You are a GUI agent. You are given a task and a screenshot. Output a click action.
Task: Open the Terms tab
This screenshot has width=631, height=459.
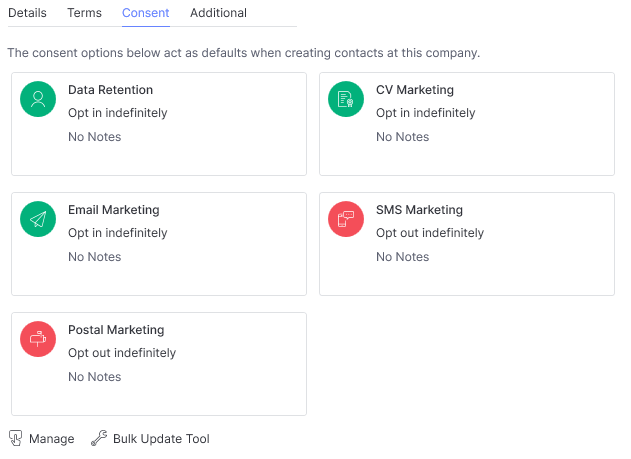click(x=84, y=13)
